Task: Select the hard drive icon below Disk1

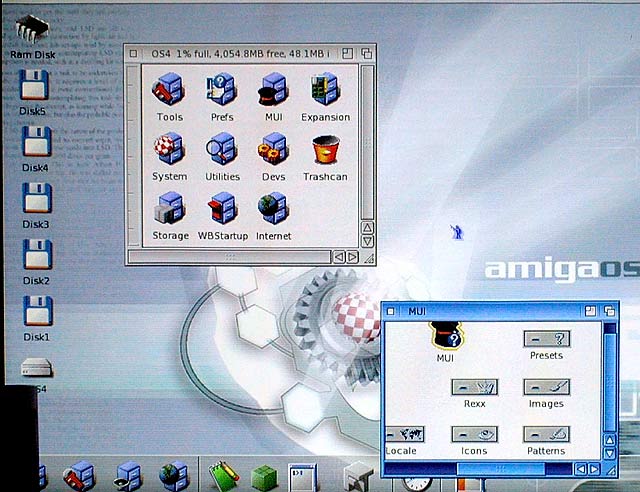Action: [37, 367]
